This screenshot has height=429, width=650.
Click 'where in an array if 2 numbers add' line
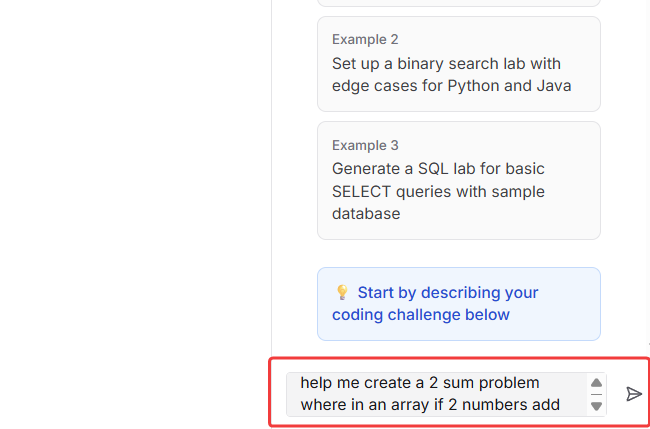[x=429, y=405]
